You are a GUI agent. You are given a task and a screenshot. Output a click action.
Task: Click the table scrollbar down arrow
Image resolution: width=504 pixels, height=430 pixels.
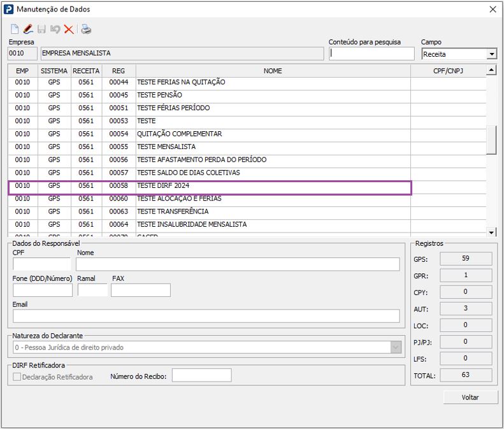[x=491, y=232]
